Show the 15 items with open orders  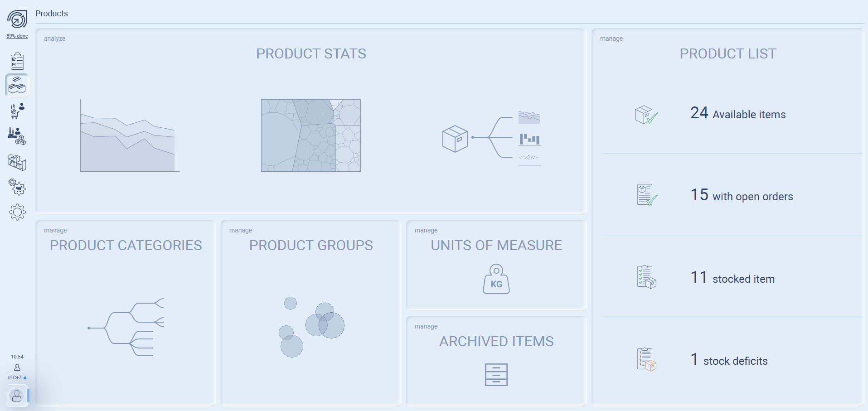[741, 196]
